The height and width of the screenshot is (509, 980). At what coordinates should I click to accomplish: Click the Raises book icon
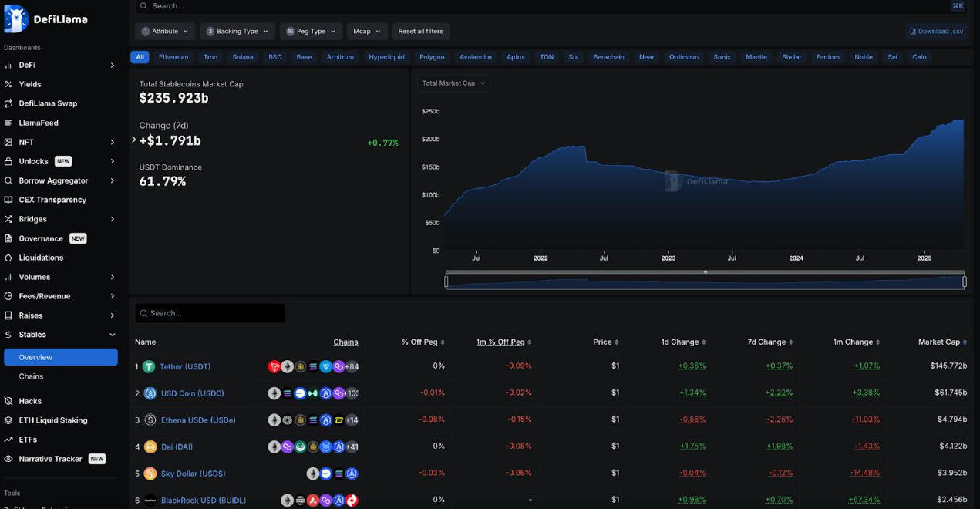(8, 315)
